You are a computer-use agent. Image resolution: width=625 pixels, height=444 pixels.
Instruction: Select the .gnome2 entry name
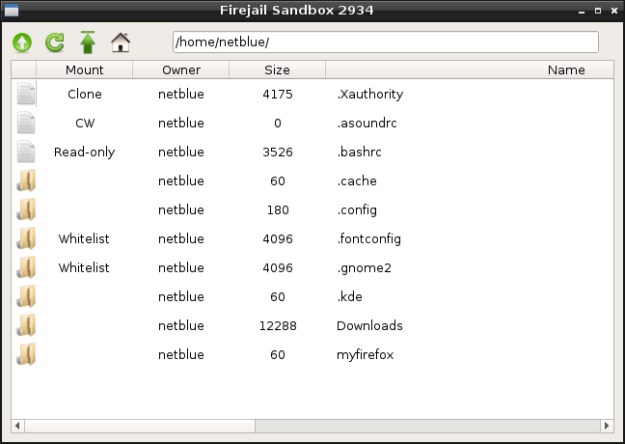tap(361, 268)
